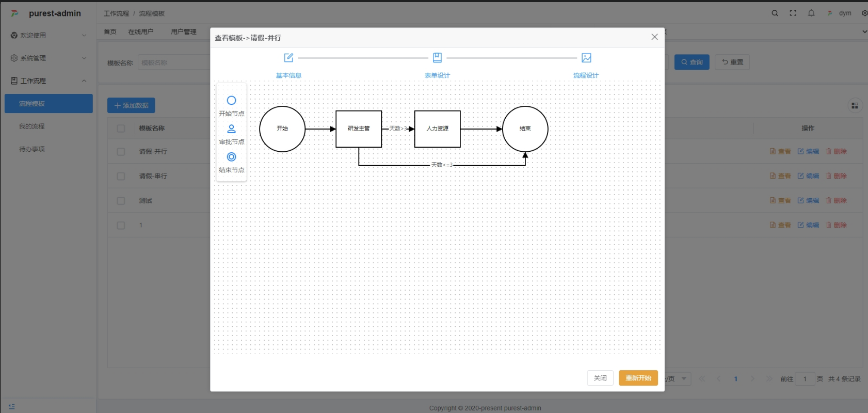
Task: Select the 研发主管 node in flowchart
Action: tap(359, 129)
